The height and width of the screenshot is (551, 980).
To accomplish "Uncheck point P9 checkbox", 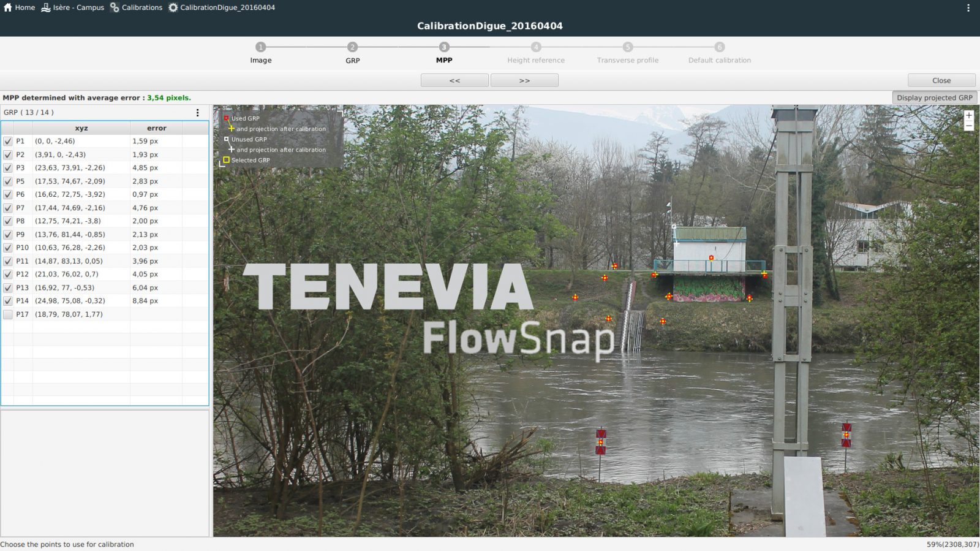I will [8, 234].
